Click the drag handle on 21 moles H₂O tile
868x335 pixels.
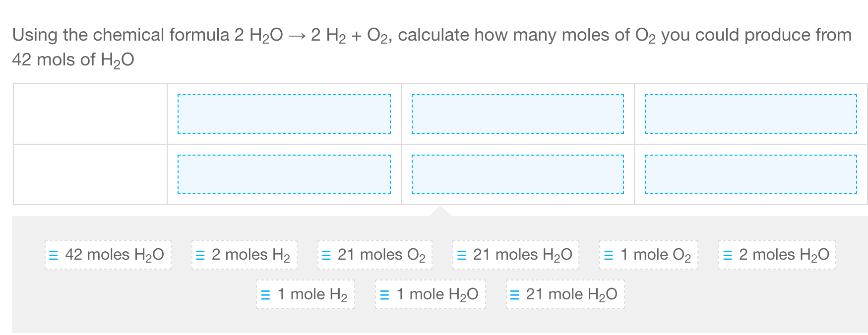click(x=461, y=255)
